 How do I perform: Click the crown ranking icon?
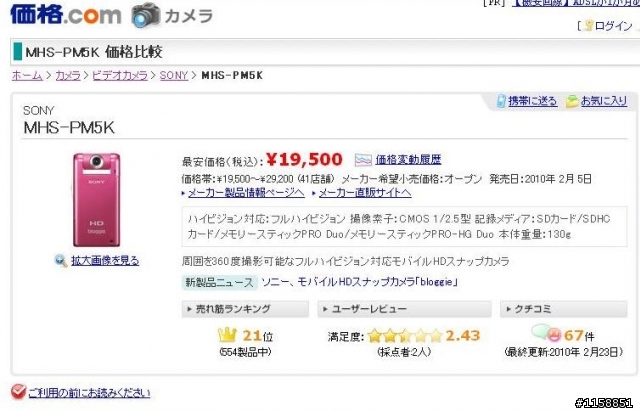[x=227, y=335]
